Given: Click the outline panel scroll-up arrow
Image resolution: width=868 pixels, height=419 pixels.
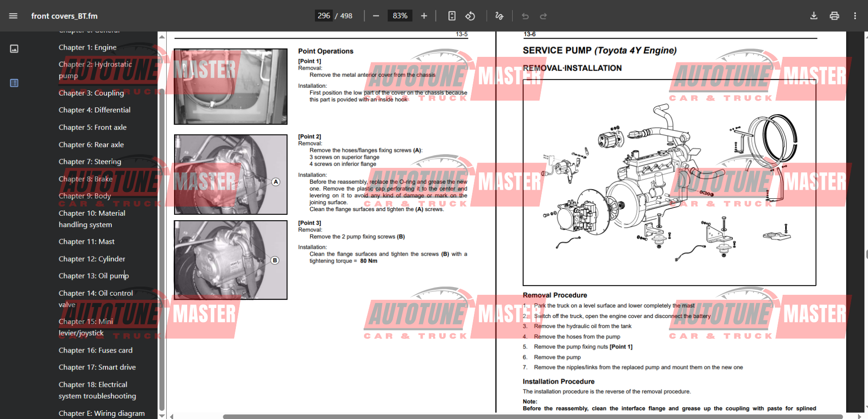Looking at the screenshot, I should point(162,36).
